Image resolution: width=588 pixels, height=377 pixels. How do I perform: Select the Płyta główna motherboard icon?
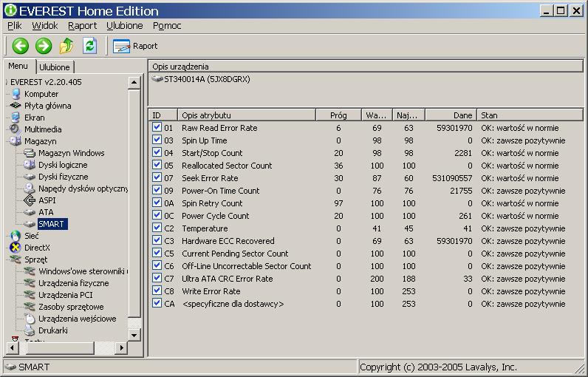coord(16,106)
